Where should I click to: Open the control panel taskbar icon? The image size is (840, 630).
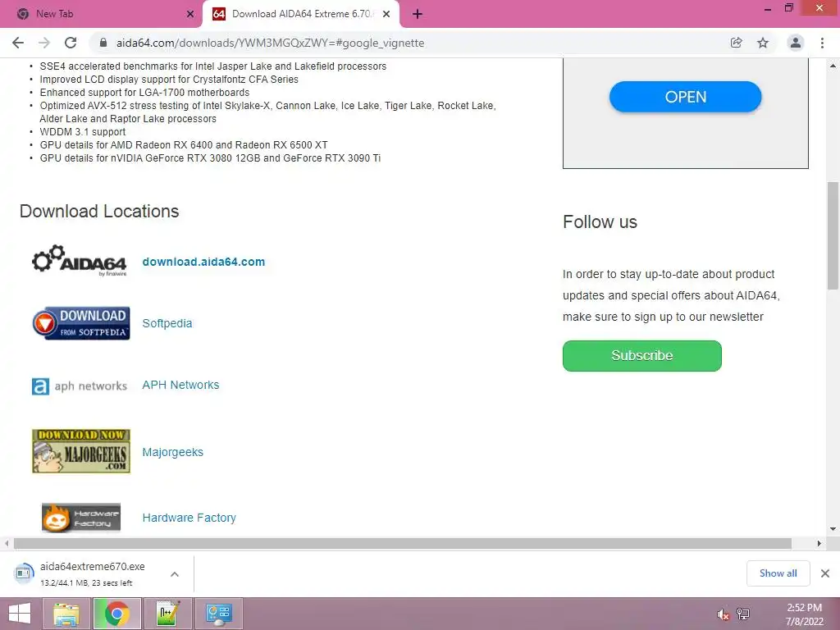pyautogui.click(x=219, y=614)
